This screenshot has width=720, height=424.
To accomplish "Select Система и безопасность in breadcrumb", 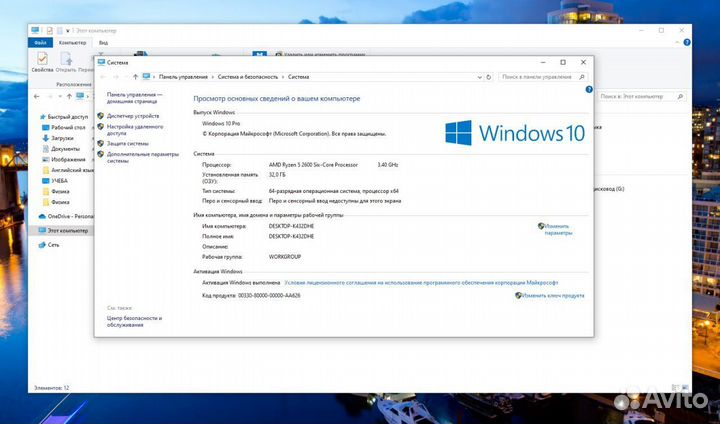I will [246, 76].
